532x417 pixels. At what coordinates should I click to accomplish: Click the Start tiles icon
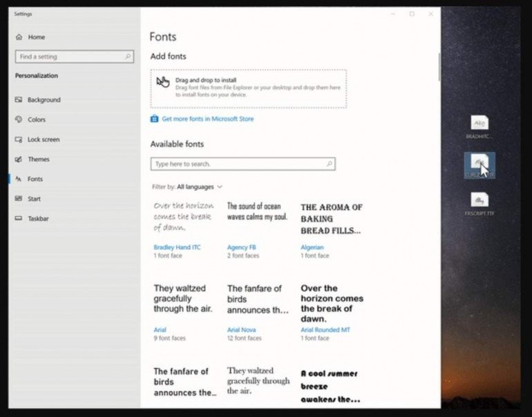click(19, 199)
